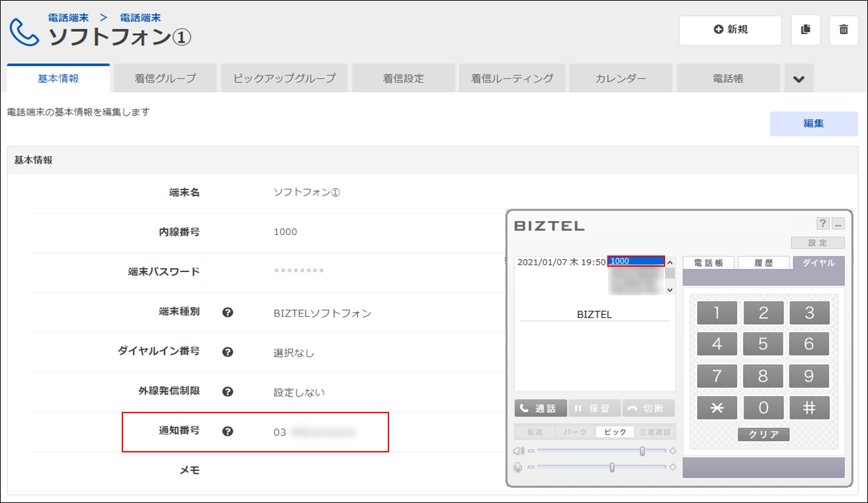Image resolution: width=868 pixels, height=503 pixels.
Task: Click the microphone volume slider handle
Action: point(612,467)
